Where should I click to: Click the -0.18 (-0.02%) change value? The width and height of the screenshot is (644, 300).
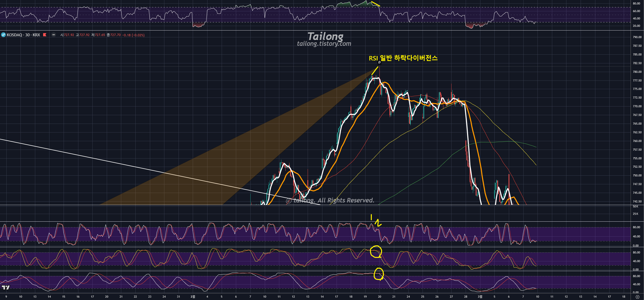click(x=133, y=35)
